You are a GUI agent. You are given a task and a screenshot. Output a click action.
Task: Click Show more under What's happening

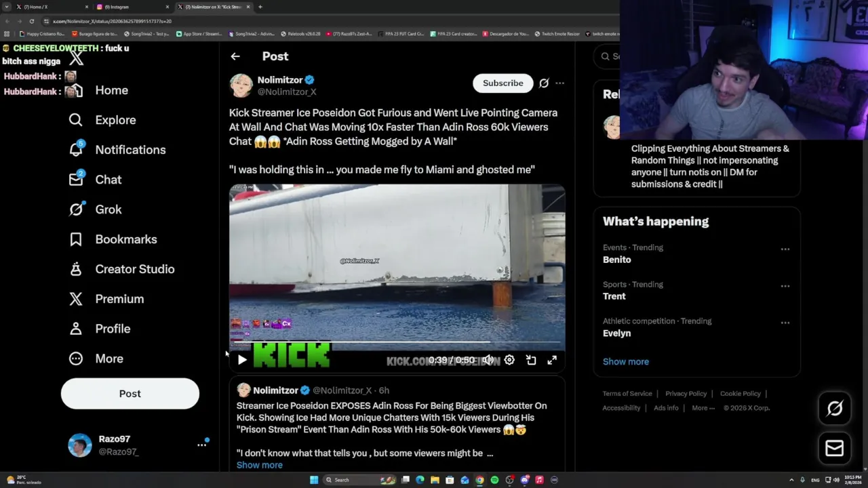[x=626, y=361]
